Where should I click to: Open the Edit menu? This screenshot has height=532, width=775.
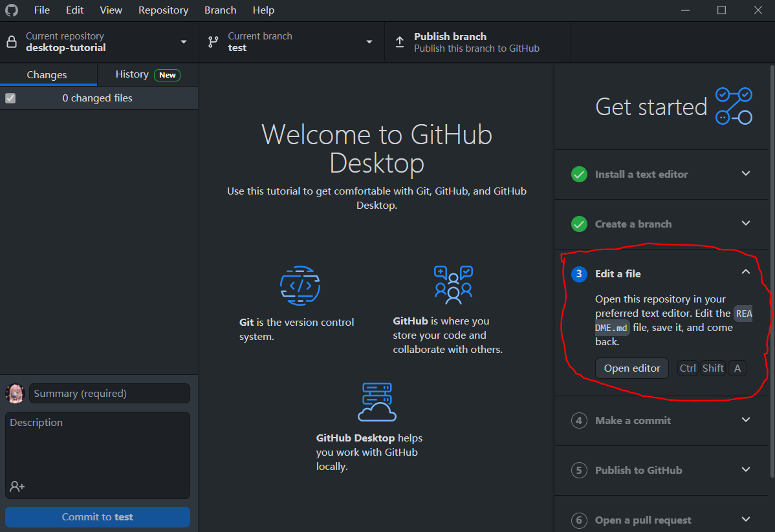point(74,10)
